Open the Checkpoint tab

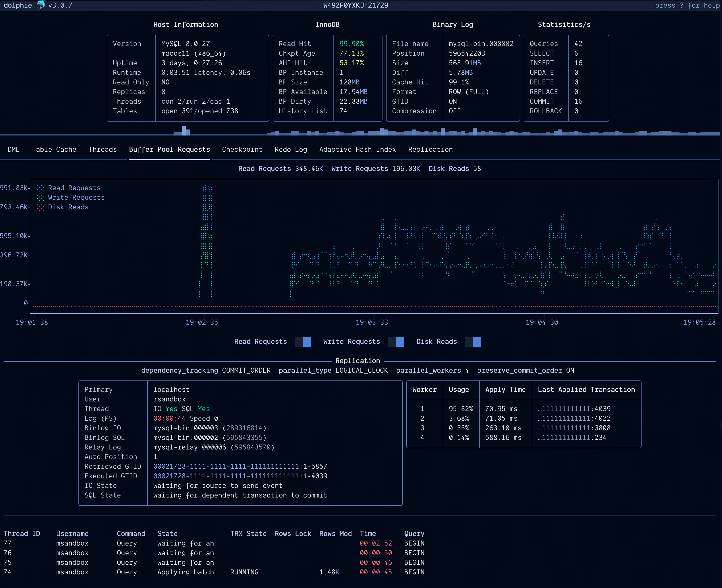tap(242, 149)
